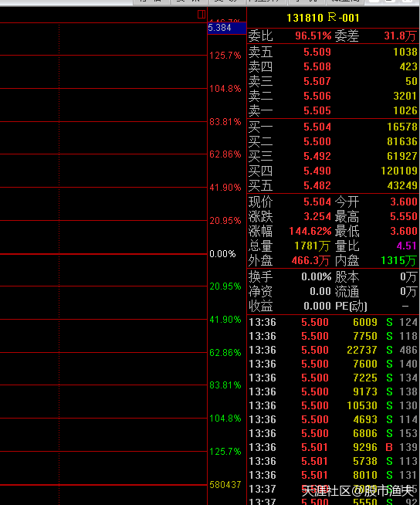The width and height of the screenshot is (420, 505).
Task: Click the 涨幅 144.62% value
Action: pyautogui.click(x=310, y=231)
